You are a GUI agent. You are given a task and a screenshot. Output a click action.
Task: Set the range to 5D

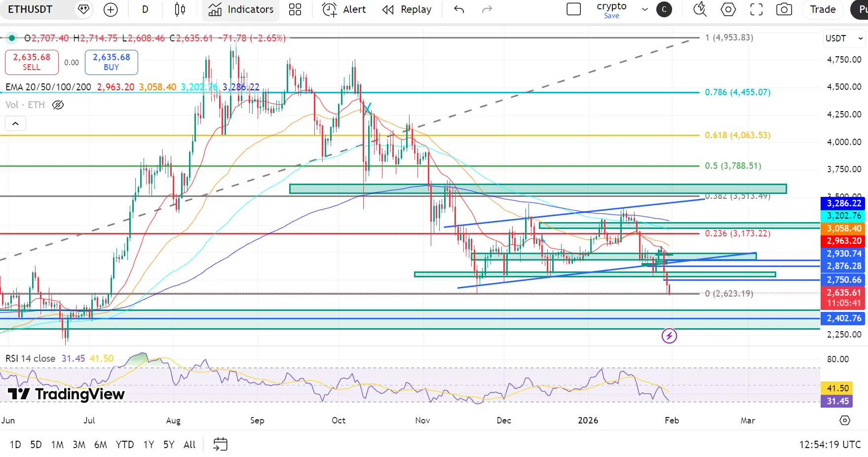(x=36, y=445)
